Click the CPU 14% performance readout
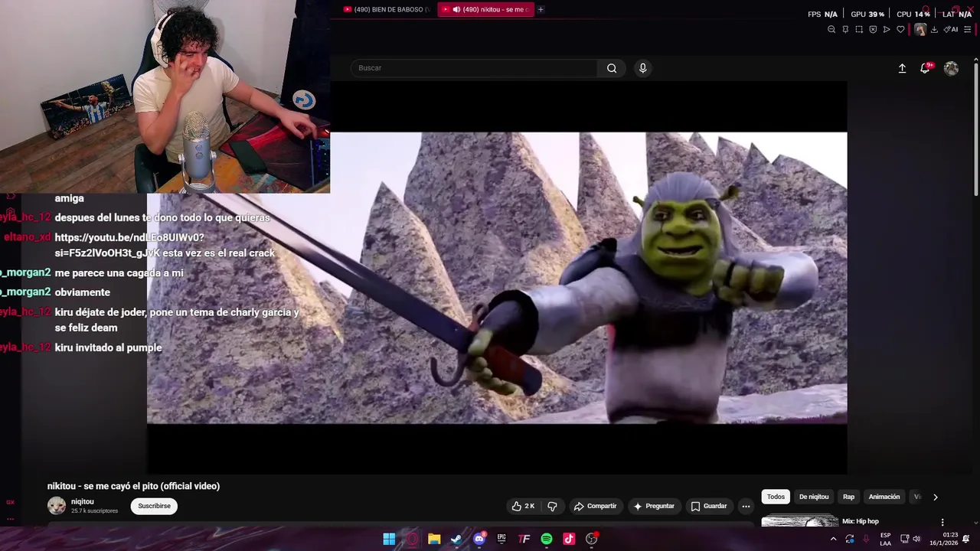This screenshot has width=980, height=551. pyautogui.click(x=913, y=14)
